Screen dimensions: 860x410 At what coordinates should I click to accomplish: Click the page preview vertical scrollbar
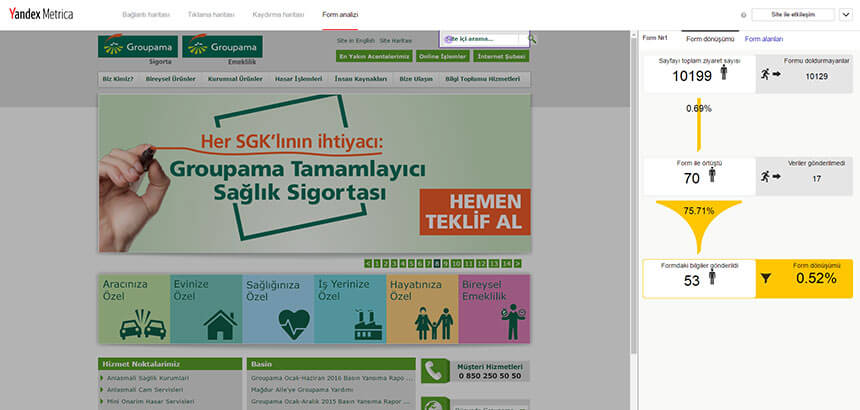635,192
